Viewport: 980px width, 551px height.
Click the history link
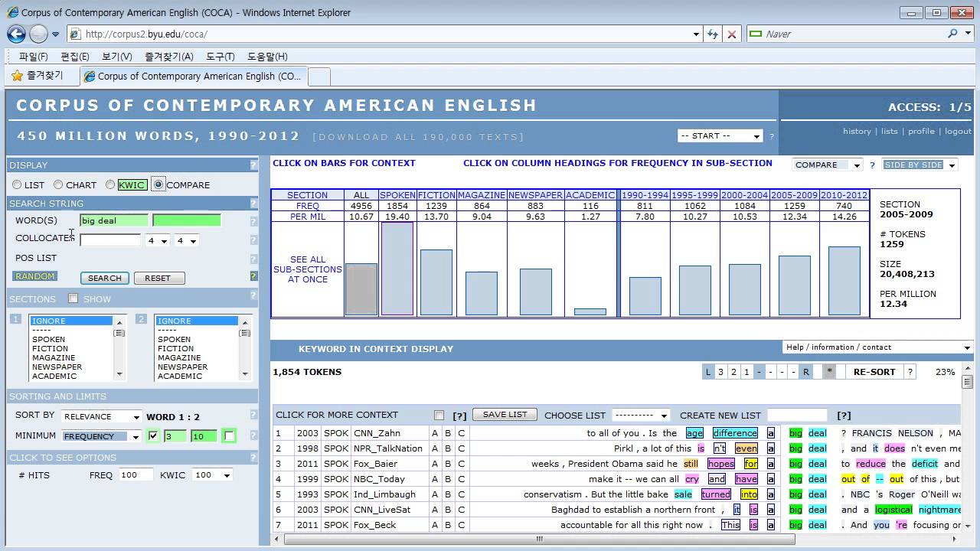coord(857,131)
